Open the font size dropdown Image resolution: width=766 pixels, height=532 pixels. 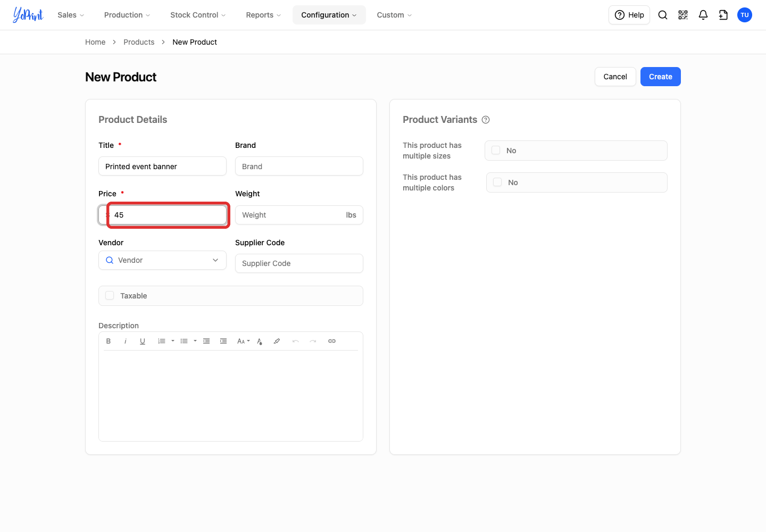pyautogui.click(x=243, y=341)
